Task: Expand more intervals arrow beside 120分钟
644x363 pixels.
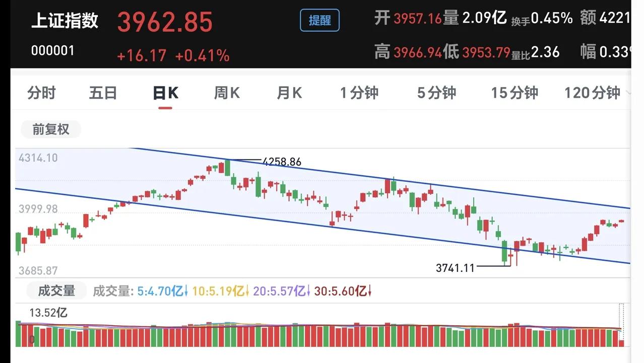Action: [x=628, y=93]
